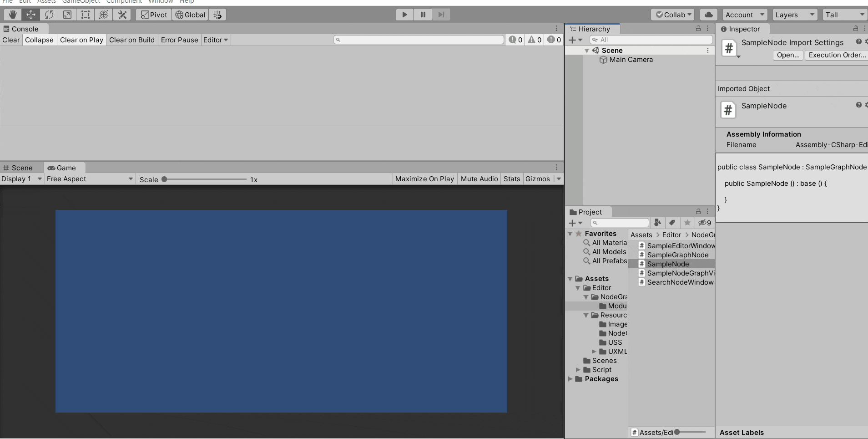Open Console panel options menu
868x439 pixels.
[x=556, y=28]
